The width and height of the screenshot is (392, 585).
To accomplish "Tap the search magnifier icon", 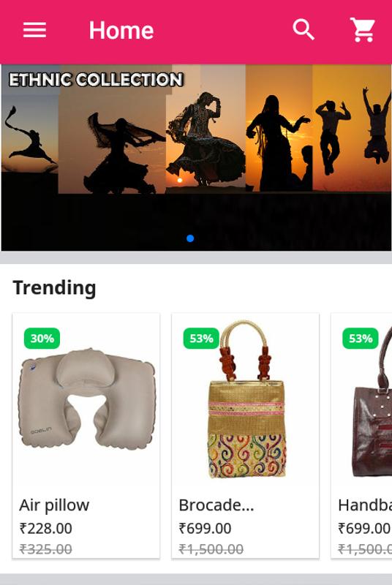I will pyautogui.click(x=304, y=30).
